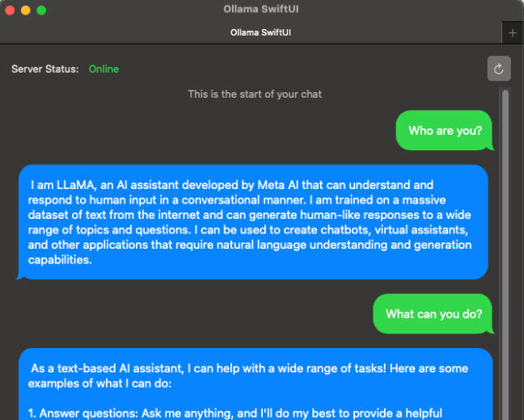This screenshot has height=420, width=524.
Task: Click the Server Status label
Action: [45, 69]
